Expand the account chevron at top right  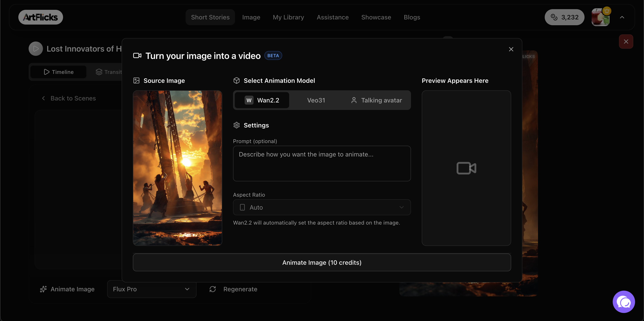click(x=623, y=17)
